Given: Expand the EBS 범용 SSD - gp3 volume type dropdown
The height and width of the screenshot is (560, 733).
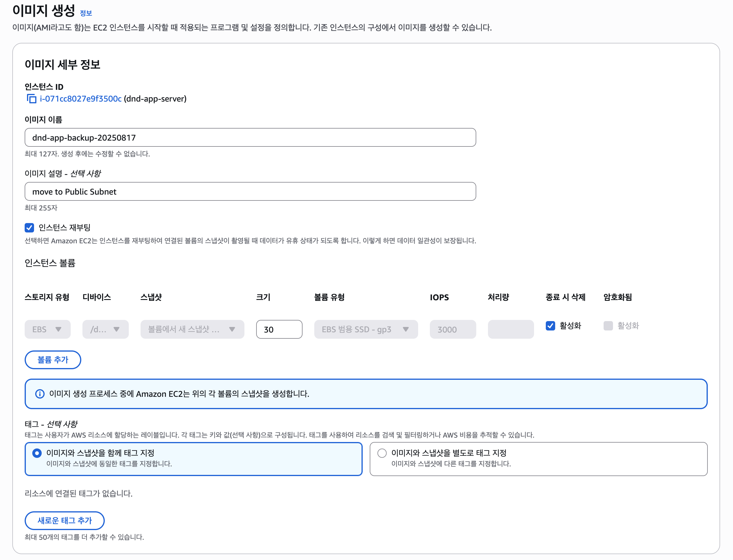Looking at the screenshot, I should click(366, 329).
